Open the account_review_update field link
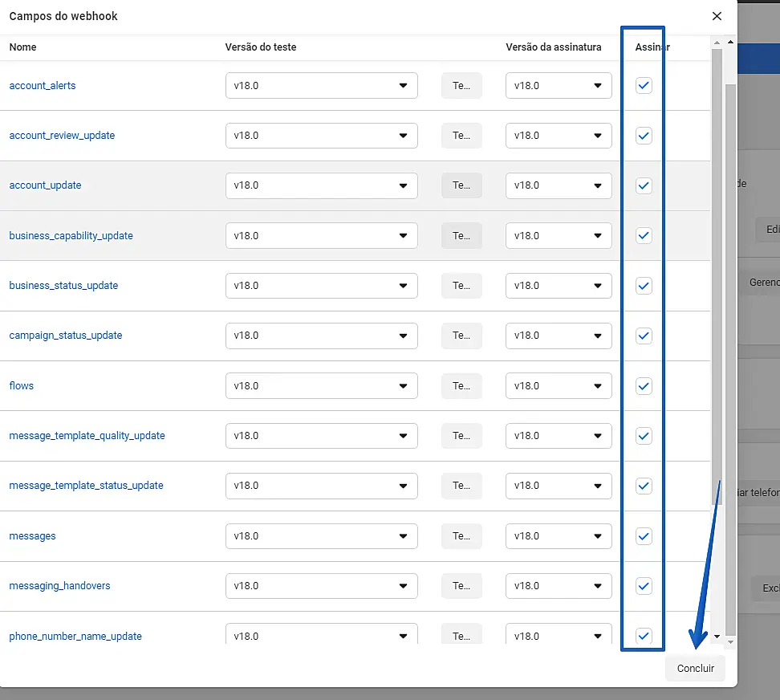Screen dimensions: 780x700 62,136
